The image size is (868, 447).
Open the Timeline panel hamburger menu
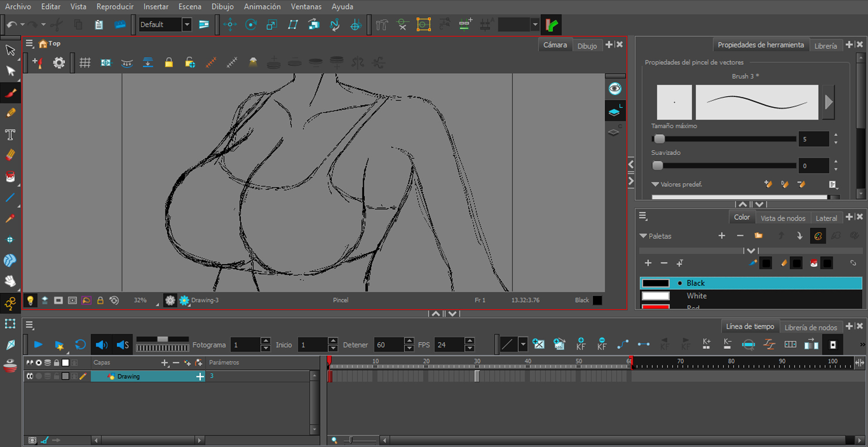pos(30,325)
